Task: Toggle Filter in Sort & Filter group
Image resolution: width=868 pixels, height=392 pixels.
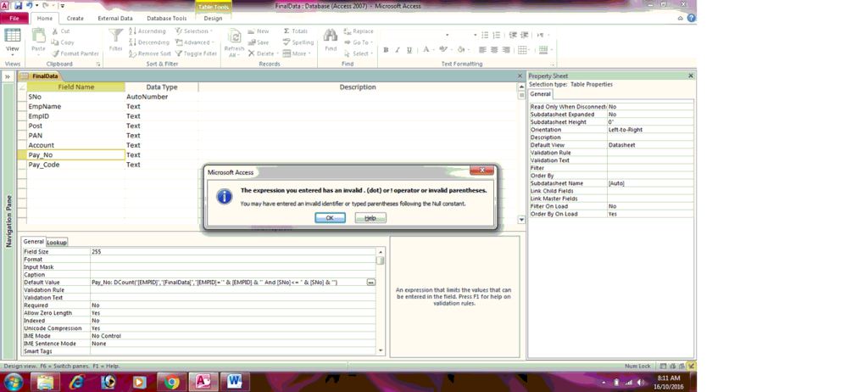Action: [196, 53]
